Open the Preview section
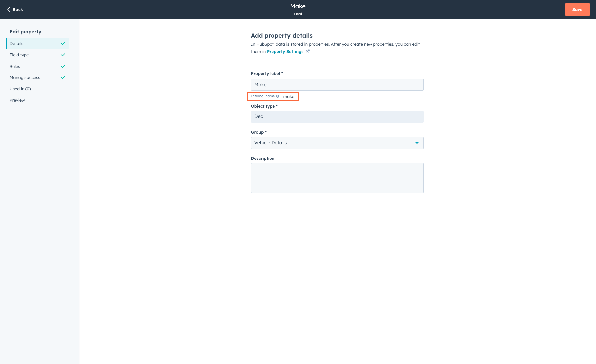 point(17,100)
